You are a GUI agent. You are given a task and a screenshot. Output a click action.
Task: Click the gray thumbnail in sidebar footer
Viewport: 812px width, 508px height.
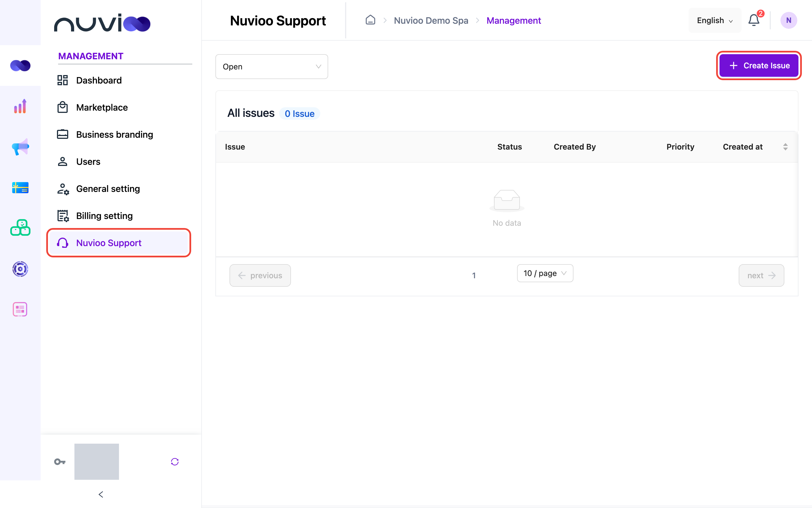97,462
